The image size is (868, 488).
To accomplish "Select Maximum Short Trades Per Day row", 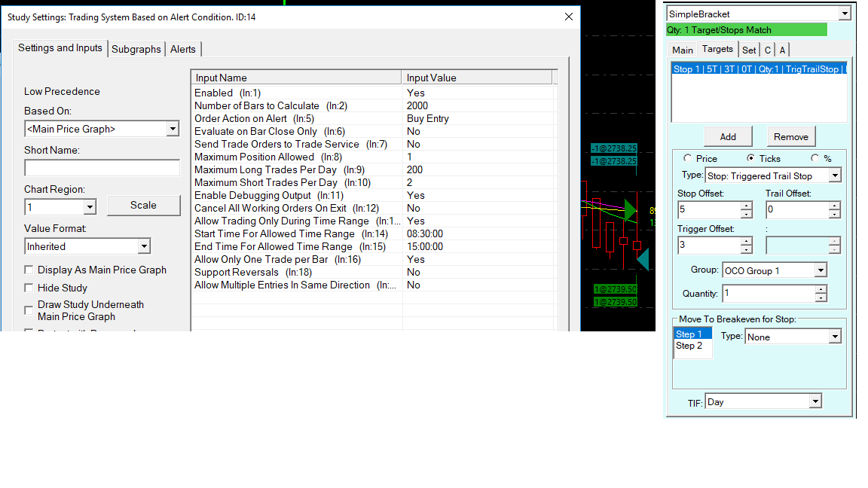I will [373, 182].
